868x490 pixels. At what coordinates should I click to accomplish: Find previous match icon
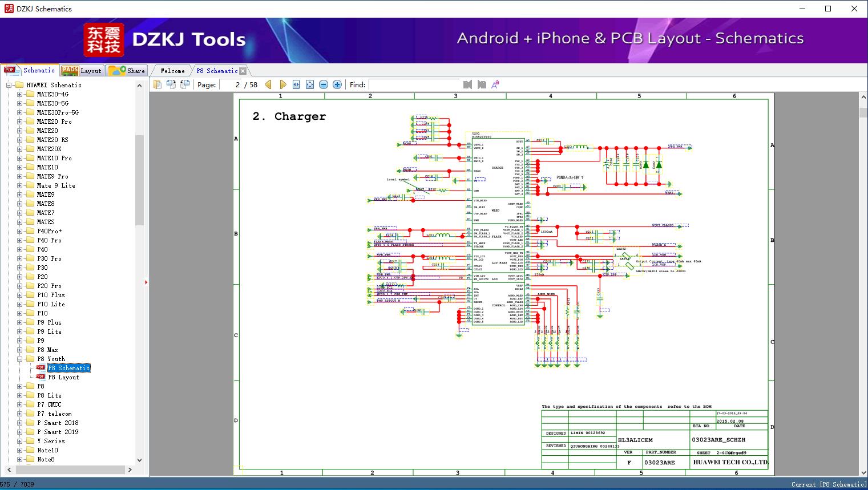468,84
